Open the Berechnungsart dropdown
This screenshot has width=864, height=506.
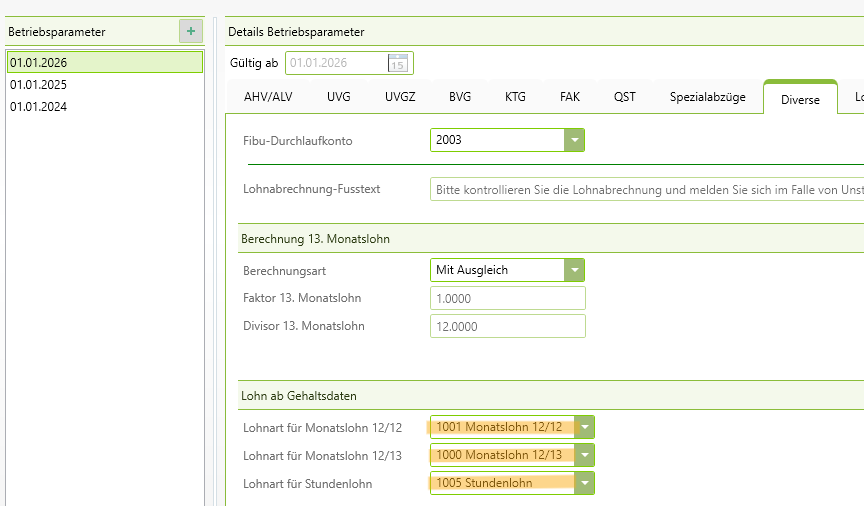coord(574,270)
